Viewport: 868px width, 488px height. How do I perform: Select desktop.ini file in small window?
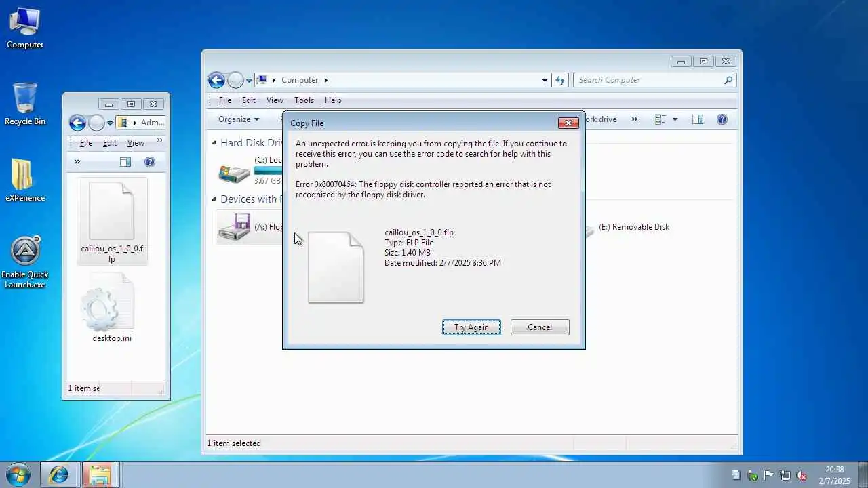tap(112, 308)
